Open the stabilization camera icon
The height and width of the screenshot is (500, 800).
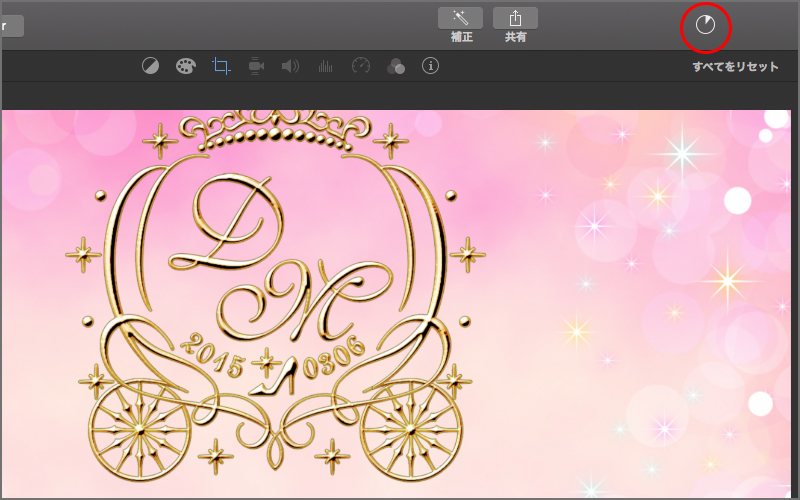(x=256, y=67)
